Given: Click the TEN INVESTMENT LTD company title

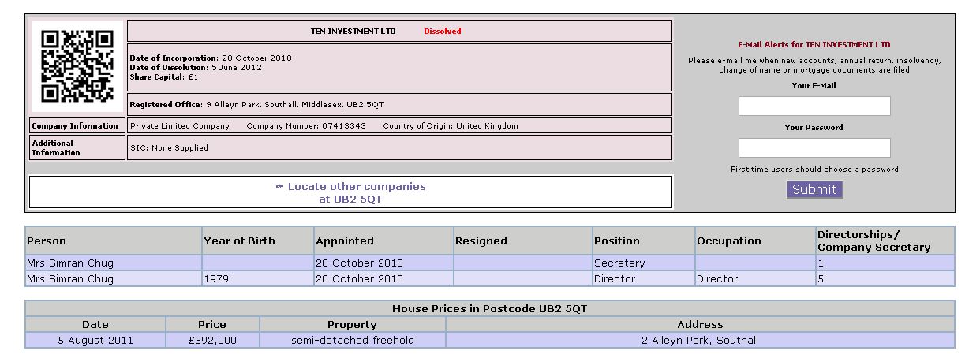Looking at the screenshot, I should pyautogui.click(x=353, y=32).
